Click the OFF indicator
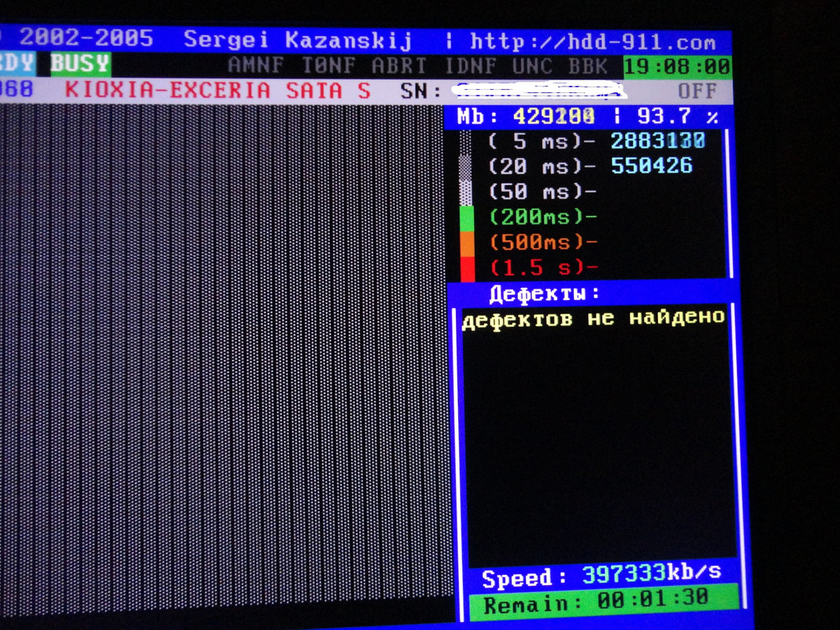840x630 pixels. pos(697,91)
